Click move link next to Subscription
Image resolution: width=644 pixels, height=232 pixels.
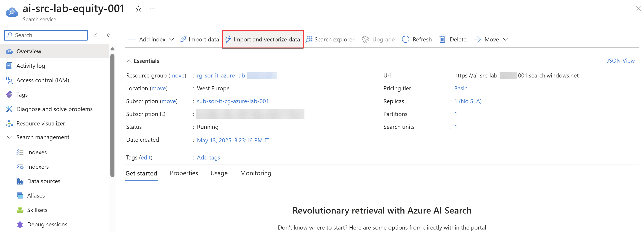coord(169,101)
